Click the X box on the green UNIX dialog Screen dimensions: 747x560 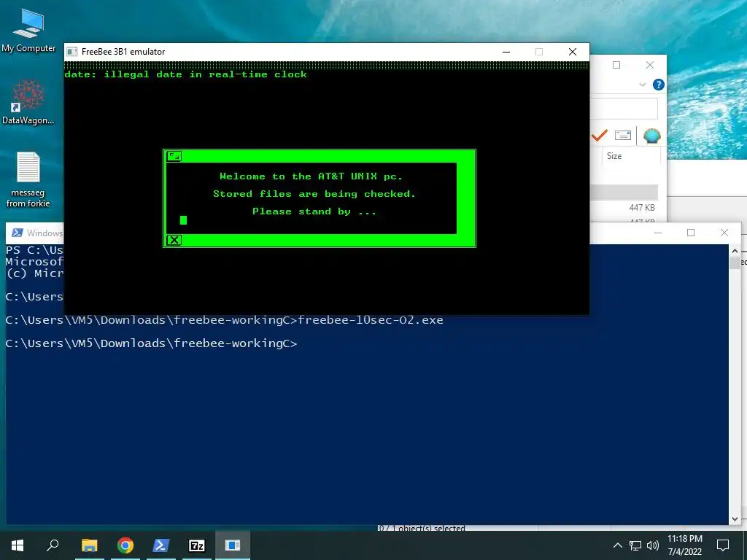[x=174, y=240]
